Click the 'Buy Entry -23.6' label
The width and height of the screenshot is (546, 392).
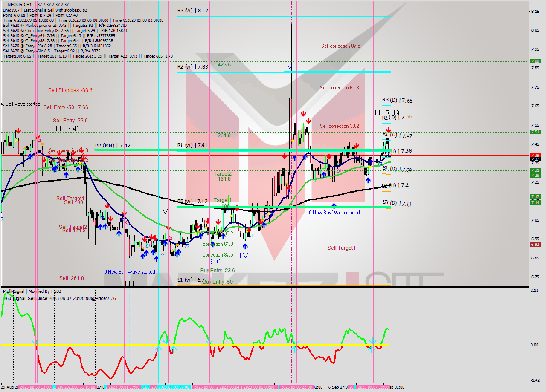(218, 271)
